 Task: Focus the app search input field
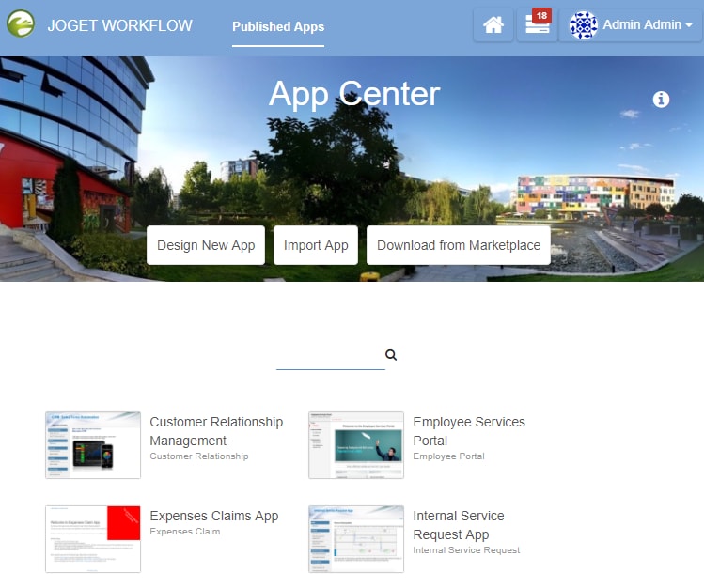pos(331,357)
